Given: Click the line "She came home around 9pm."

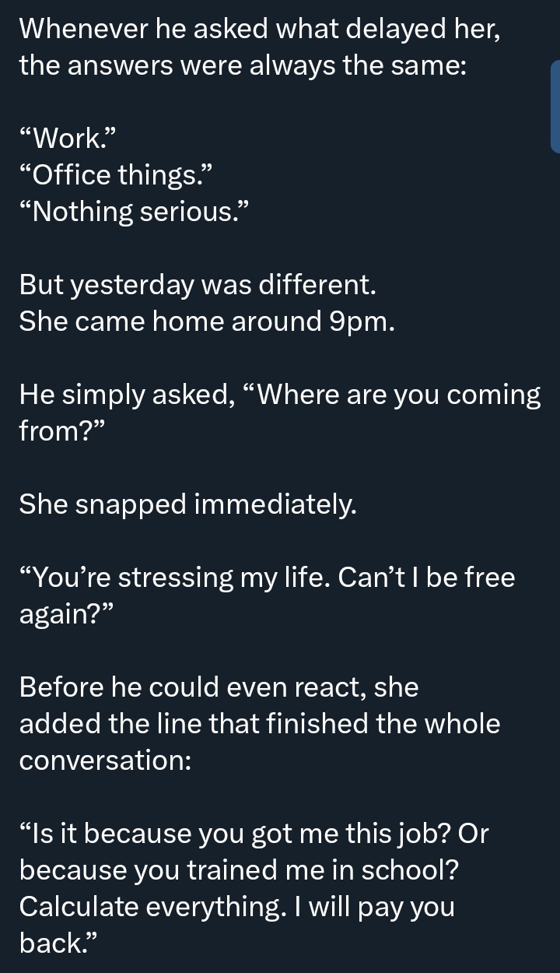Looking at the screenshot, I should (x=208, y=321).
